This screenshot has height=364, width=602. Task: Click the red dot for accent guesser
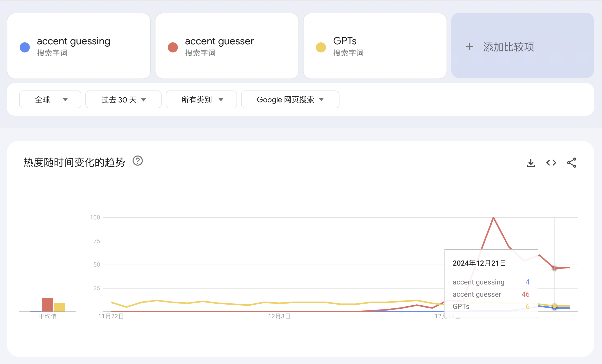coord(173,47)
